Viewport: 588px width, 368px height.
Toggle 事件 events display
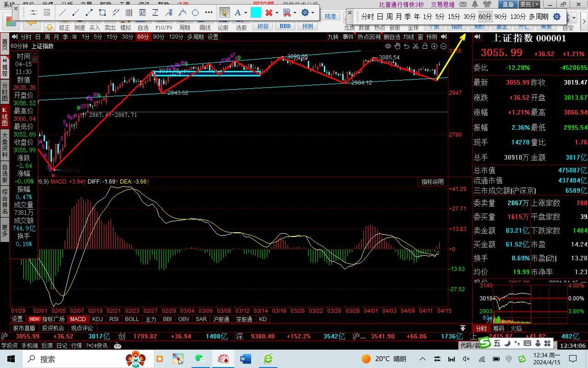[x=348, y=37]
